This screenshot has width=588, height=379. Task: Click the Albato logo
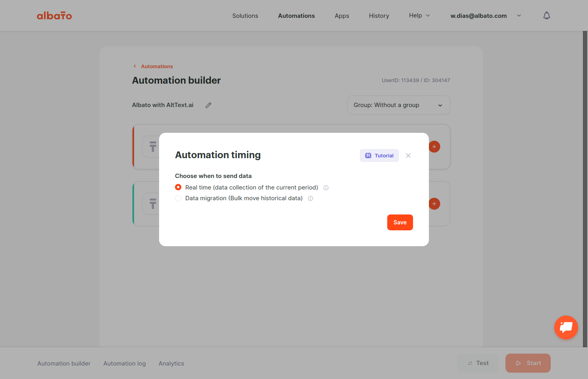(54, 15)
